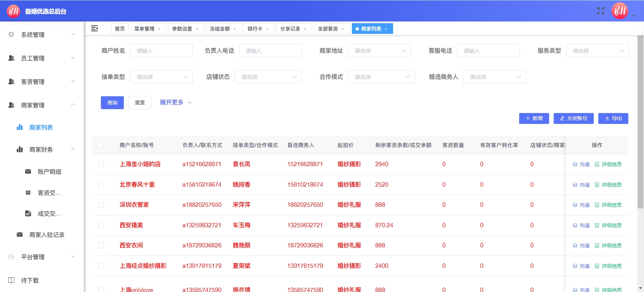Close the 银行卡 tab

click(x=267, y=29)
